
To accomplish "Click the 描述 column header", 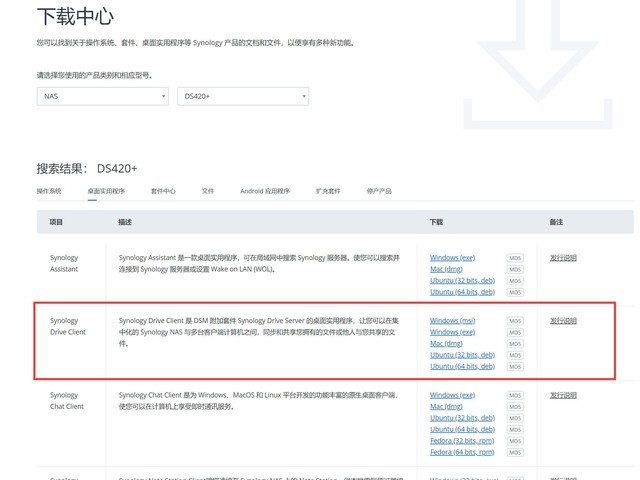I will 125,222.
